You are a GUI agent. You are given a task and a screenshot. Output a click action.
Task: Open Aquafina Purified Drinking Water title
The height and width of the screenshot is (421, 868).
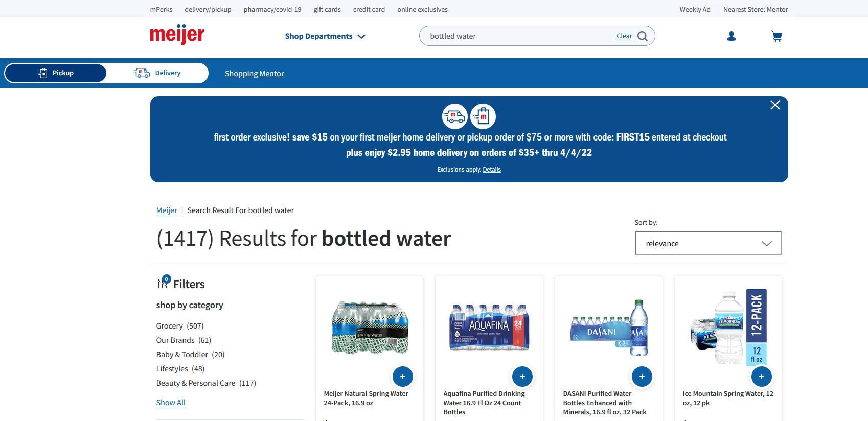tap(484, 403)
